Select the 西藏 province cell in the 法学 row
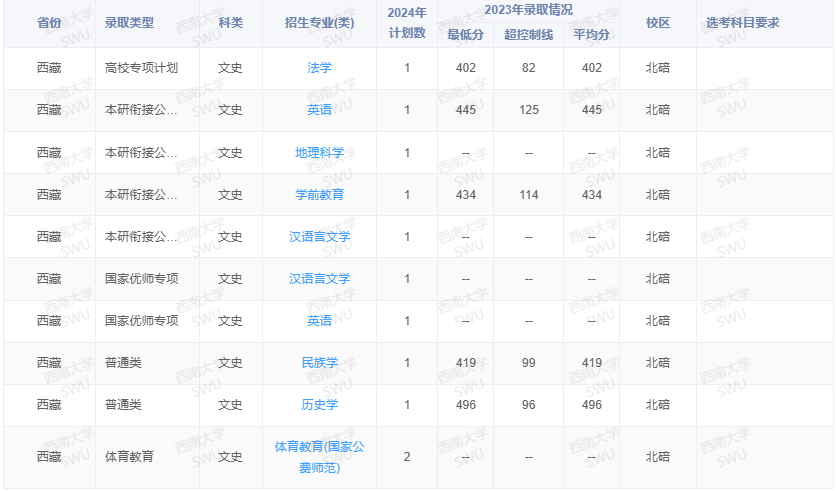 (x=49, y=68)
